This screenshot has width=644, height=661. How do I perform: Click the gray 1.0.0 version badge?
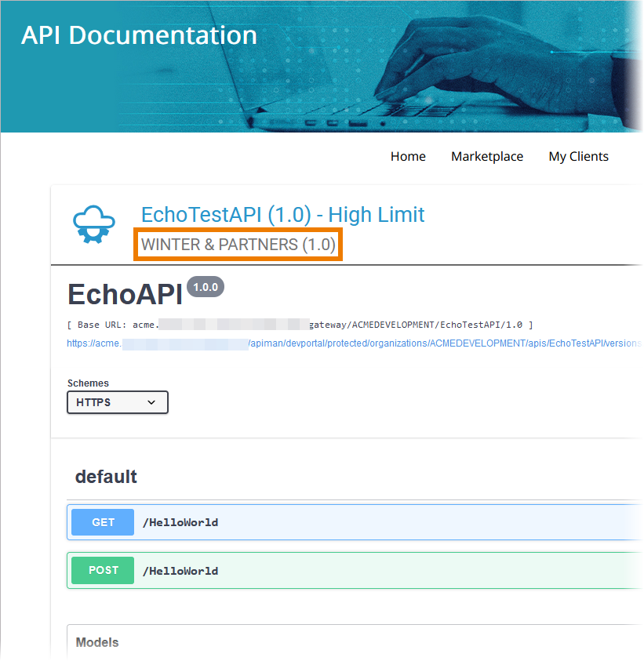[x=205, y=286]
